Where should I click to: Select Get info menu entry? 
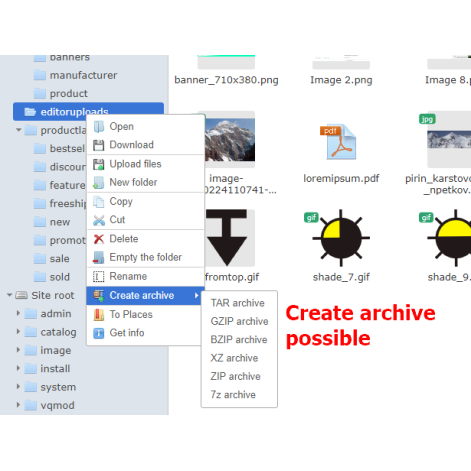[x=145, y=333]
